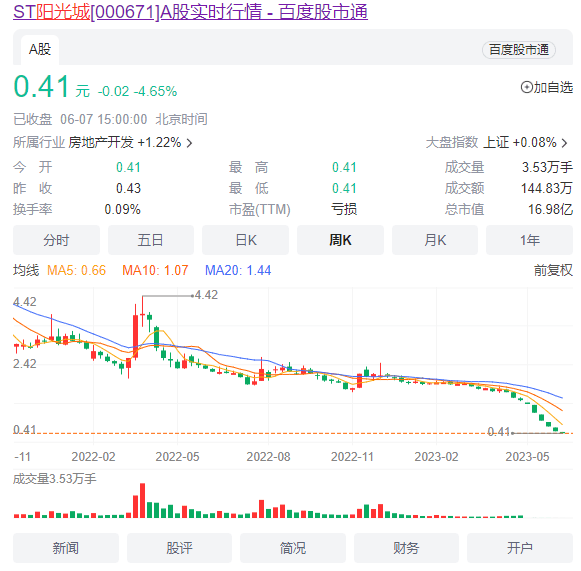Click the 股评 button
The image size is (581, 571).
point(179,548)
